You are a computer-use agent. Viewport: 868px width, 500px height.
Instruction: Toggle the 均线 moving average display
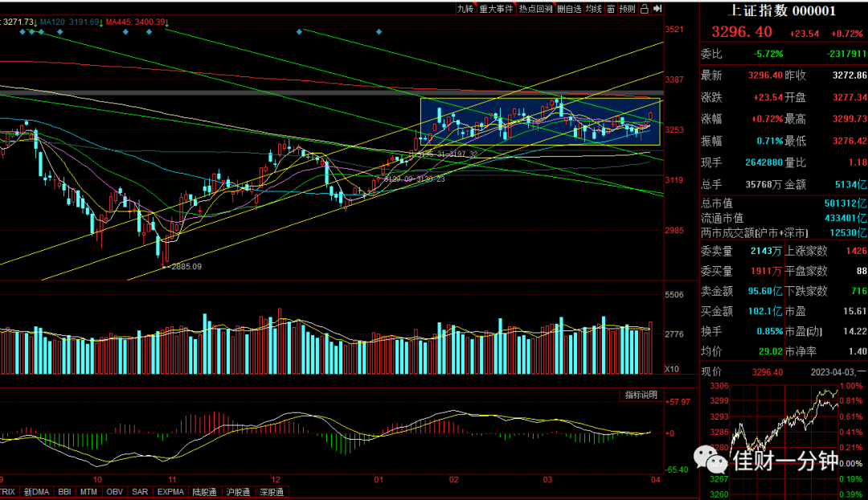coord(594,9)
